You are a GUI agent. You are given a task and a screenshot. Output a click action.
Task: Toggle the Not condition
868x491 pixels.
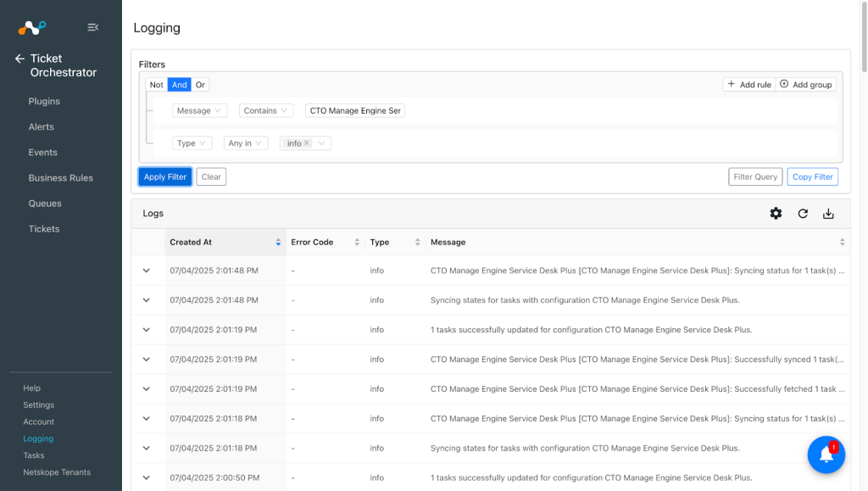pos(156,85)
